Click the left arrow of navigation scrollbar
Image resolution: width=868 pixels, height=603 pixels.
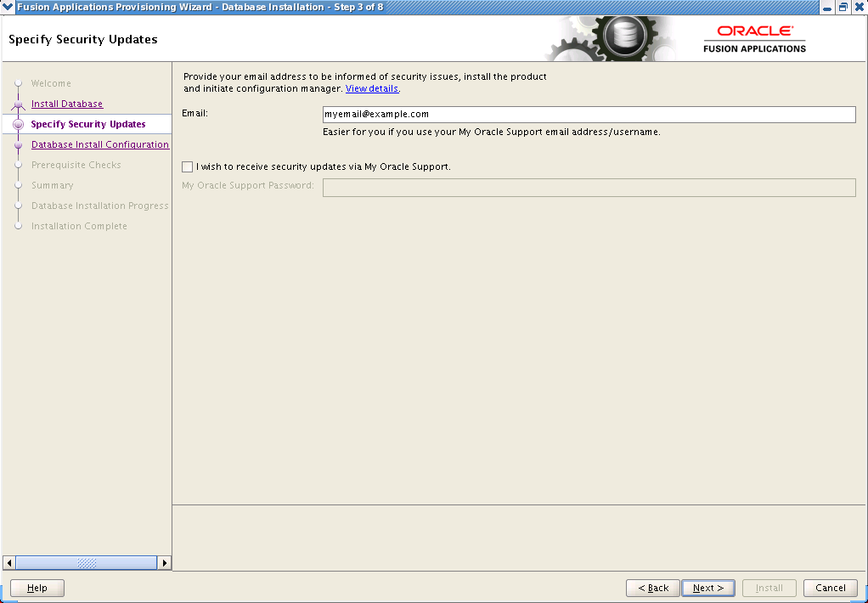click(x=8, y=563)
